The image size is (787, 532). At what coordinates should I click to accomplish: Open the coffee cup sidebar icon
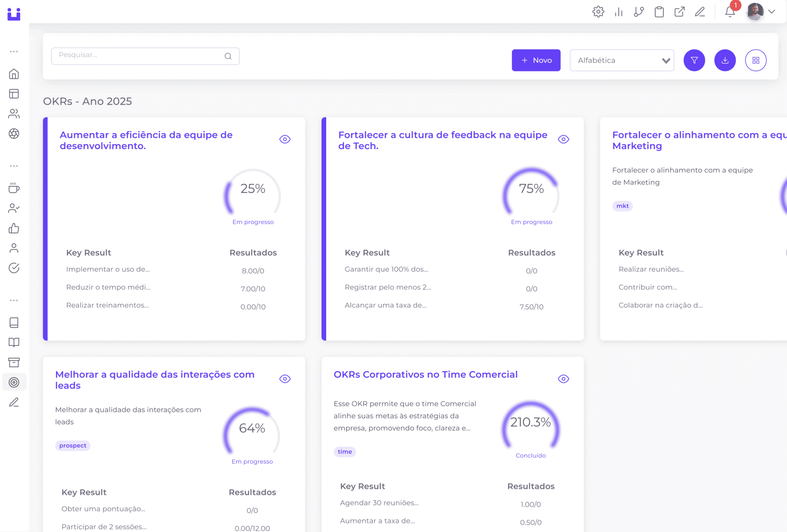coord(14,188)
